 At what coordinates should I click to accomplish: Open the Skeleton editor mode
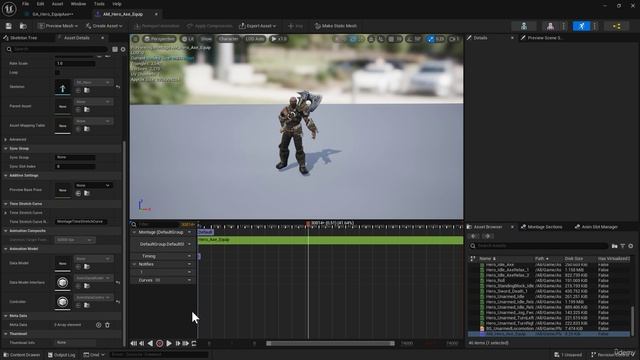pos(524,26)
